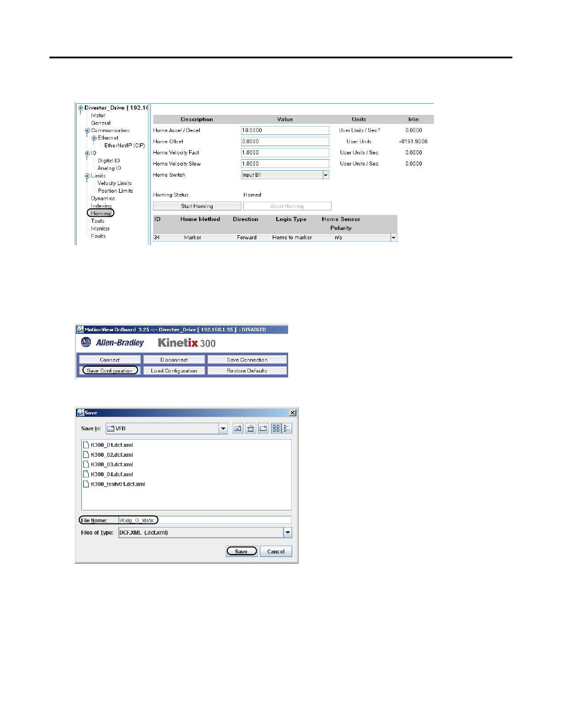Click the Home Velocity Slow value field
The image size is (562, 728).
click(x=285, y=164)
